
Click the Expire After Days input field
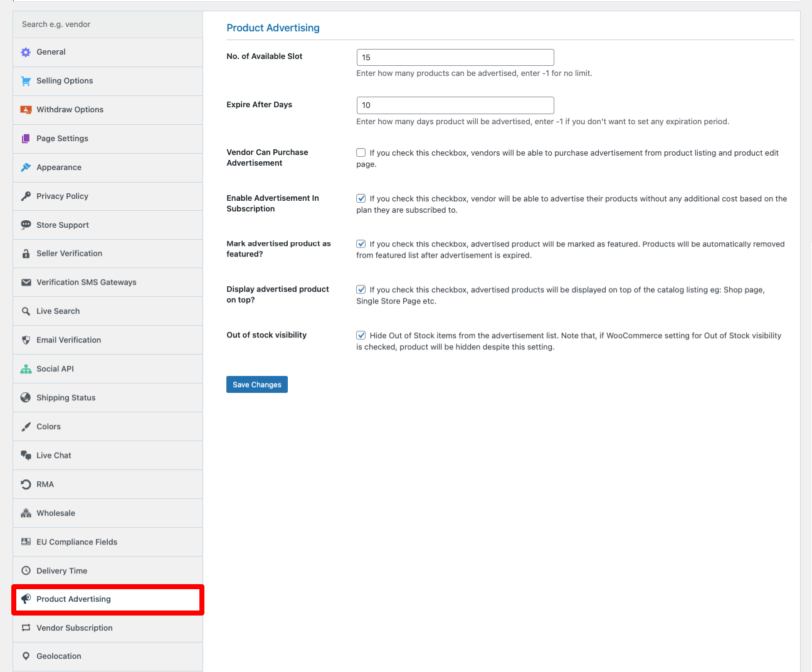(455, 105)
